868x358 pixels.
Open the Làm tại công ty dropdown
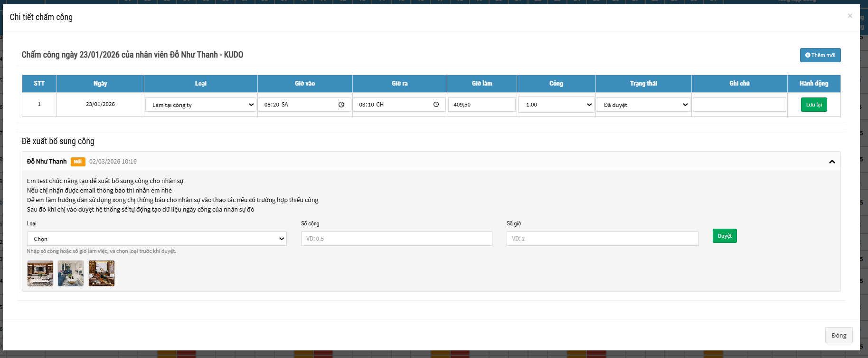click(x=201, y=105)
